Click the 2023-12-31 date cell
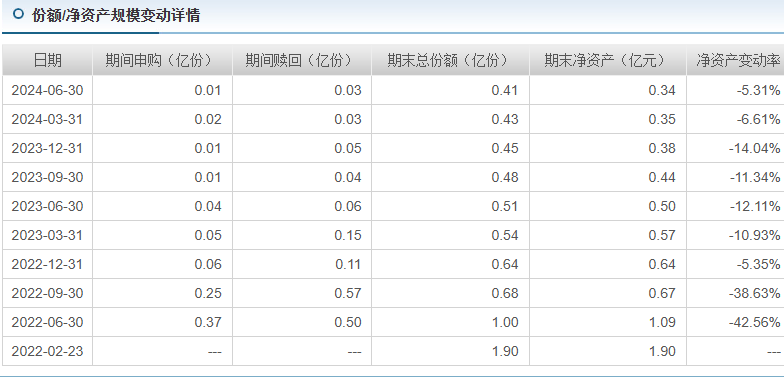 pos(48,148)
